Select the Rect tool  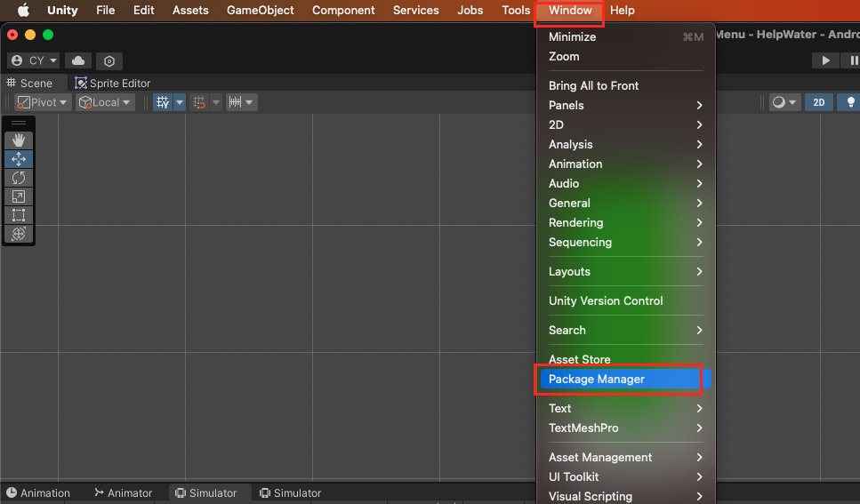(19, 215)
